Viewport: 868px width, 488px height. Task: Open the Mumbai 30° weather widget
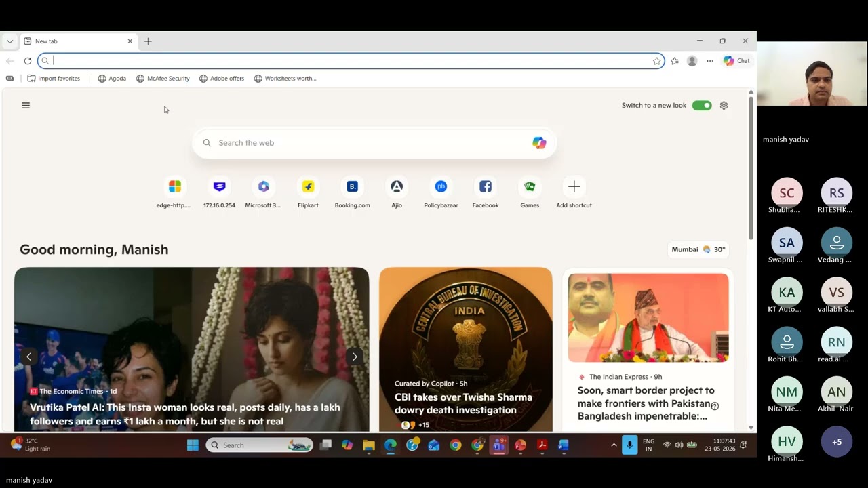(698, 249)
